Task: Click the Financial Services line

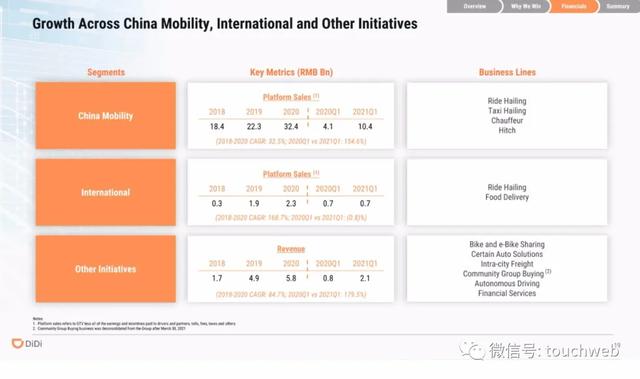Action: (x=507, y=293)
